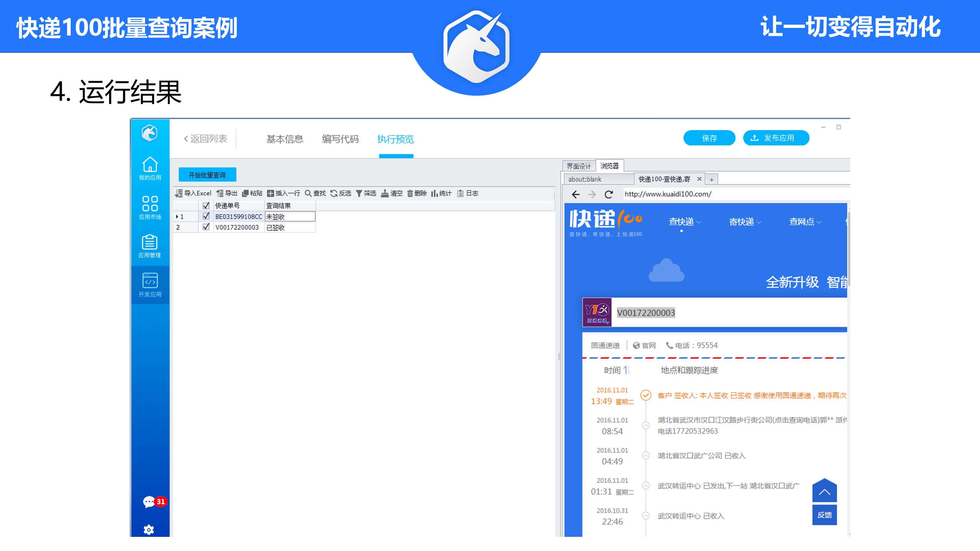This screenshot has width=980, height=551.
Task: Toggle checkbox for row V00172200003
Action: [206, 227]
